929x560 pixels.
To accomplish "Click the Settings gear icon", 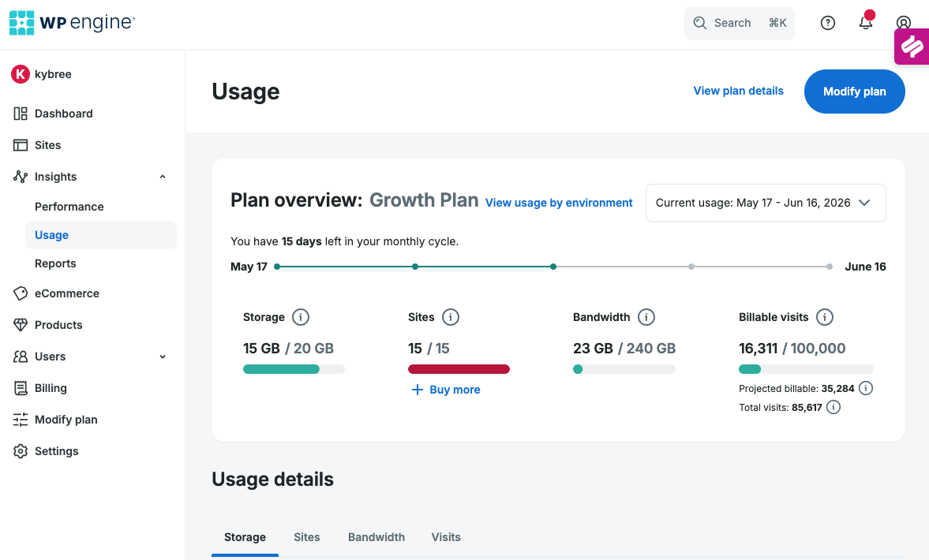I will coord(21,451).
